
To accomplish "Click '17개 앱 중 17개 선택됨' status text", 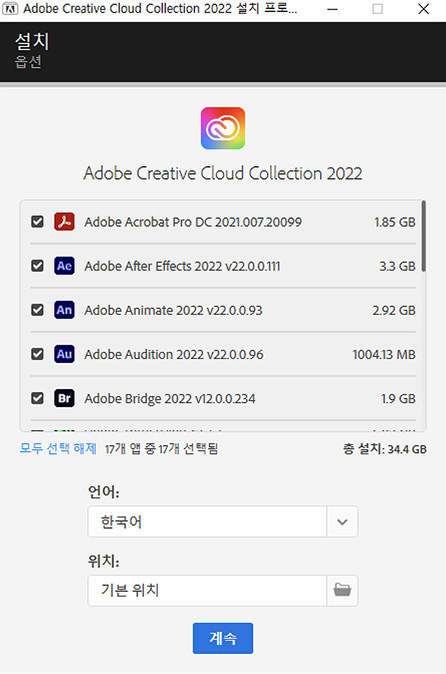I will point(162,449).
